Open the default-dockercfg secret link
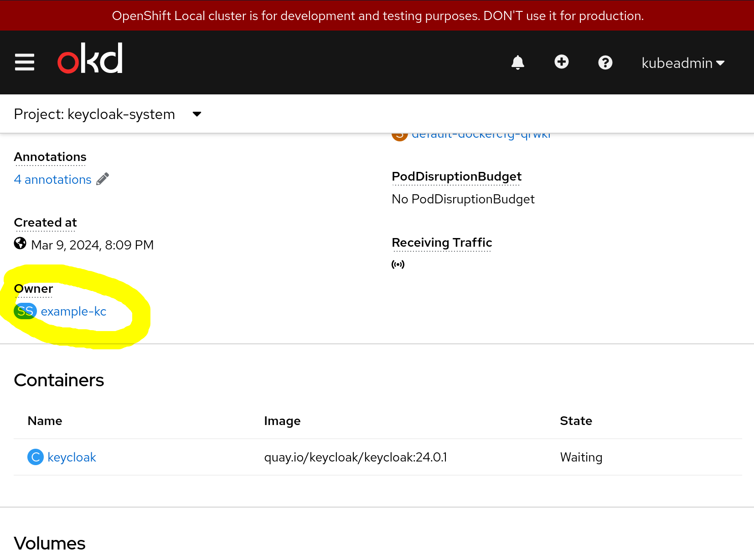 tap(480, 135)
